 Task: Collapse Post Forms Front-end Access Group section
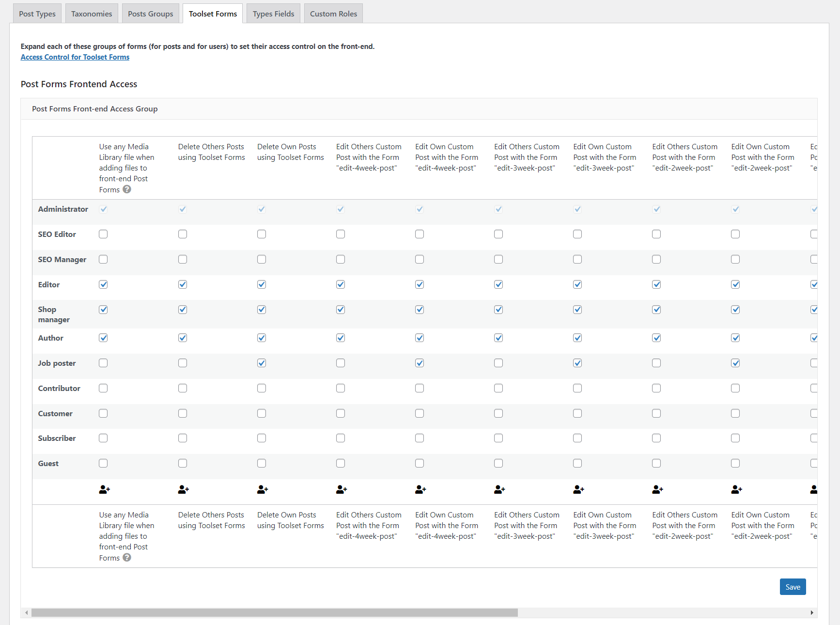(419, 109)
